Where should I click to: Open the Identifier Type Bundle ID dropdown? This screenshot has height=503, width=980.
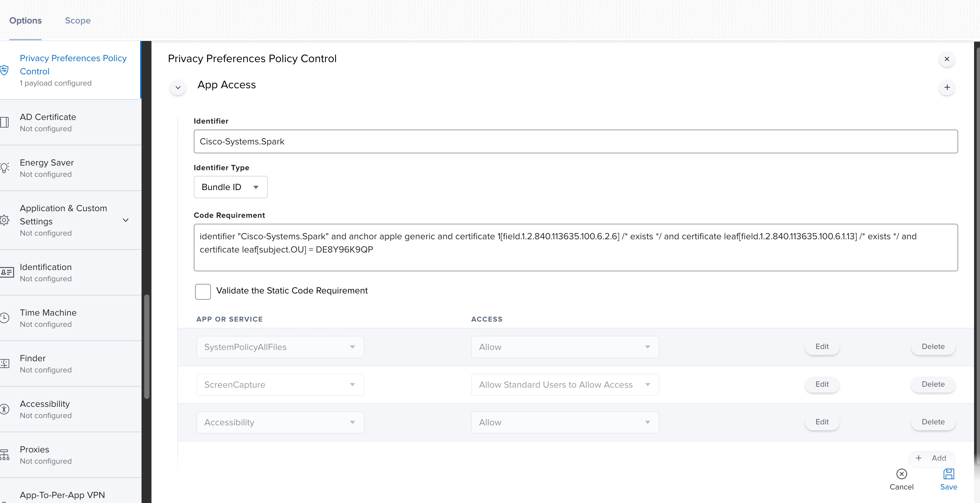(x=230, y=187)
